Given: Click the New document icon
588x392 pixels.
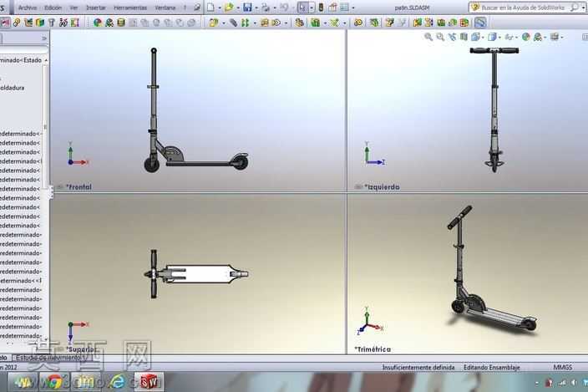Looking at the screenshot, I should click(x=210, y=8).
